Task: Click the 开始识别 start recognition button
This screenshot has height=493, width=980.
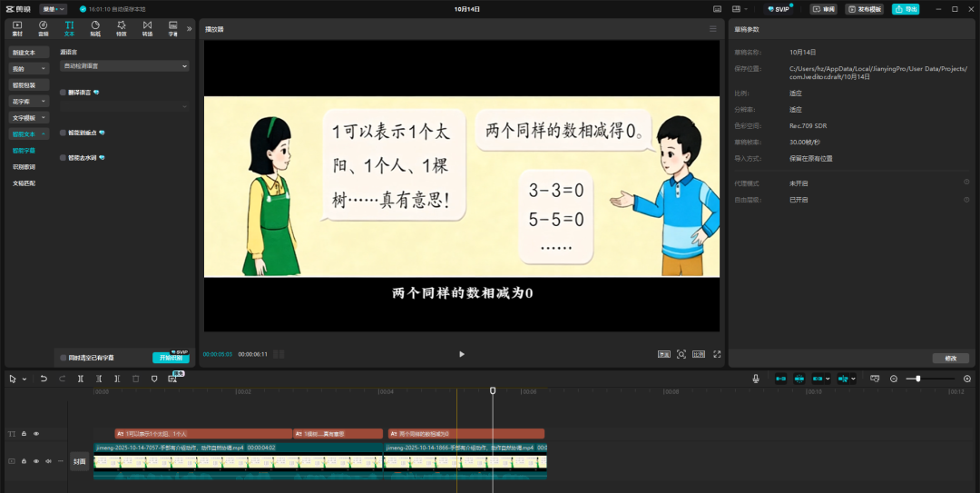Action: [171, 358]
